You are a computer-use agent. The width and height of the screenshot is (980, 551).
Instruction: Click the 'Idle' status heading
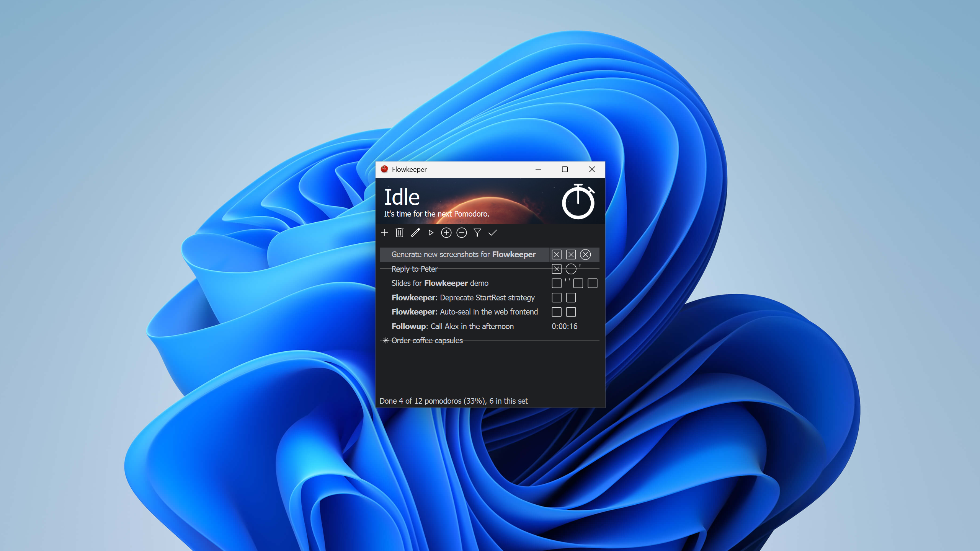coord(402,197)
